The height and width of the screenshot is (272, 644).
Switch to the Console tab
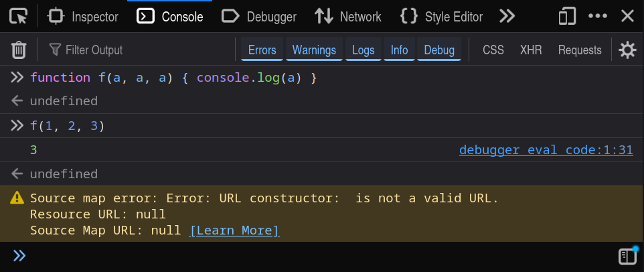pos(170,17)
